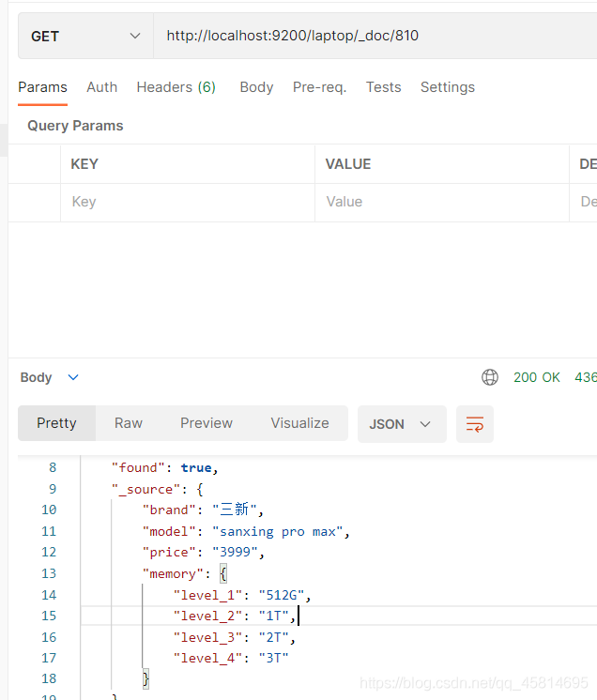Image resolution: width=597 pixels, height=700 pixels.
Task: Select the Raw response view
Action: [x=129, y=423]
